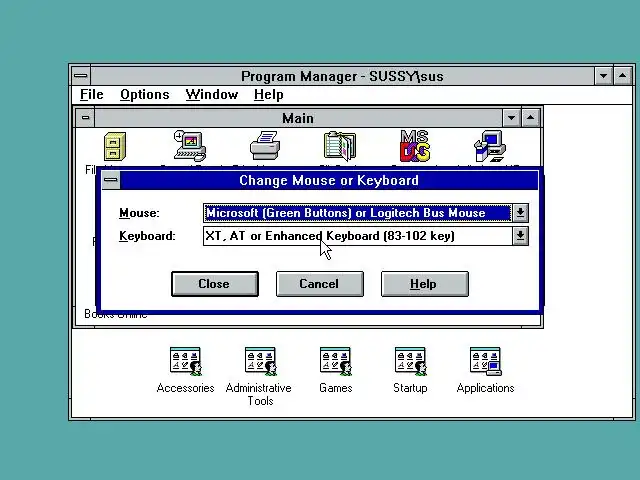The width and height of the screenshot is (640, 480).
Task: Expand the Mouse type dropdown arrow
Action: coord(520,213)
